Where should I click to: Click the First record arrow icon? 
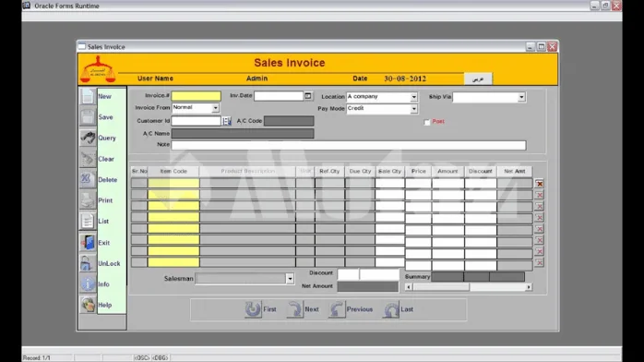[x=253, y=309]
